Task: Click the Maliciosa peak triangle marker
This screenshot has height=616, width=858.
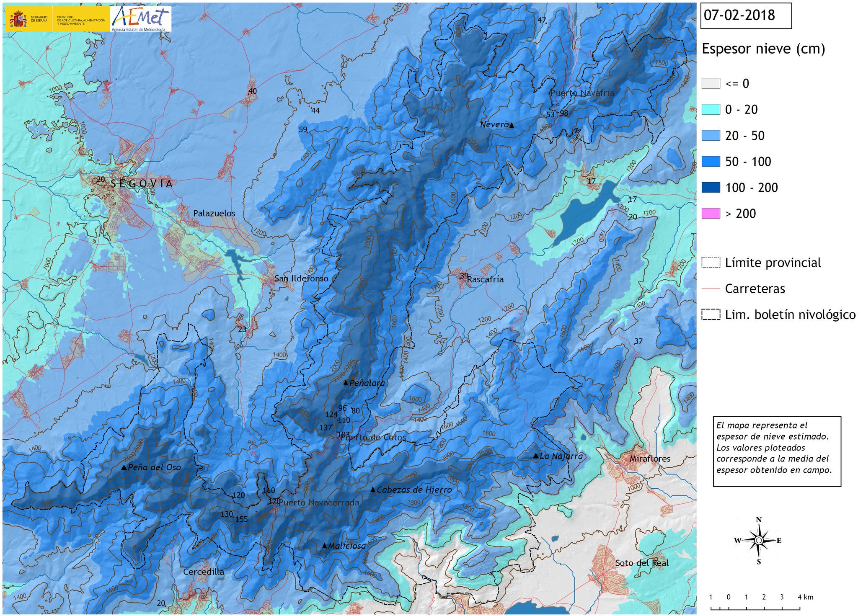Action: [324, 545]
